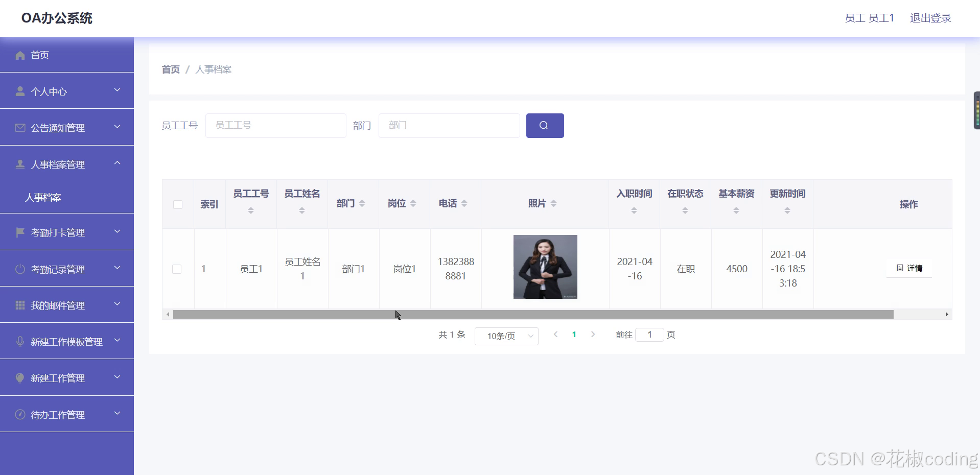Expand 新建工作模板管理 menu chevron

[x=117, y=340]
